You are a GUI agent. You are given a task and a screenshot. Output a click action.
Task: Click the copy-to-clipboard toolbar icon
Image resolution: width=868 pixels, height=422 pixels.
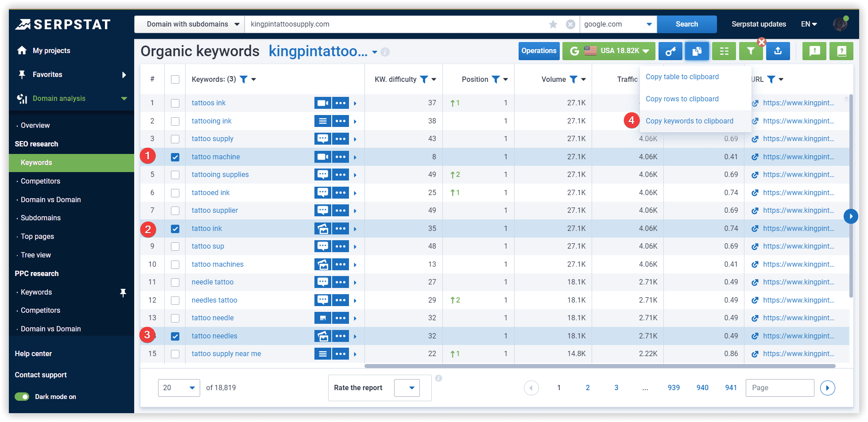coord(697,51)
